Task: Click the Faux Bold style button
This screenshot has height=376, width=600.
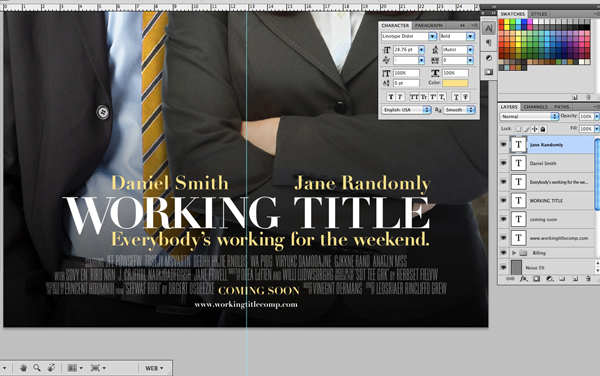Action: point(391,97)
